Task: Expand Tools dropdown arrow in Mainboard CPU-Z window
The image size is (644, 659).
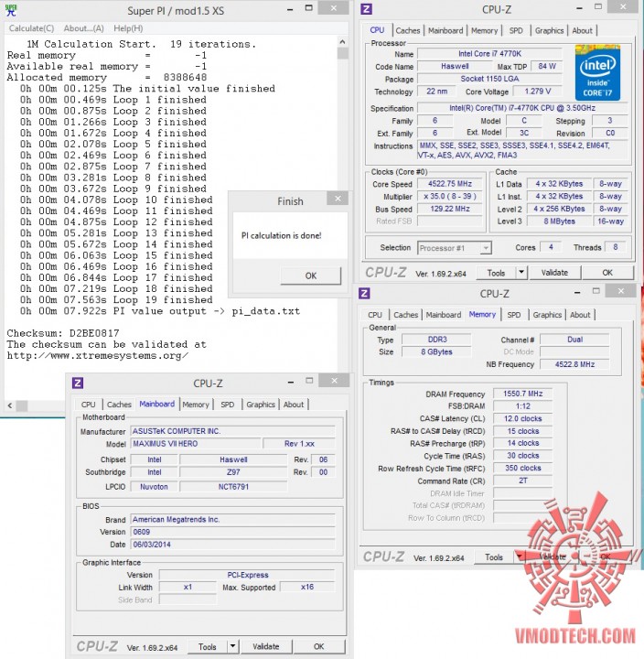Action: click(x=232, y=646)
